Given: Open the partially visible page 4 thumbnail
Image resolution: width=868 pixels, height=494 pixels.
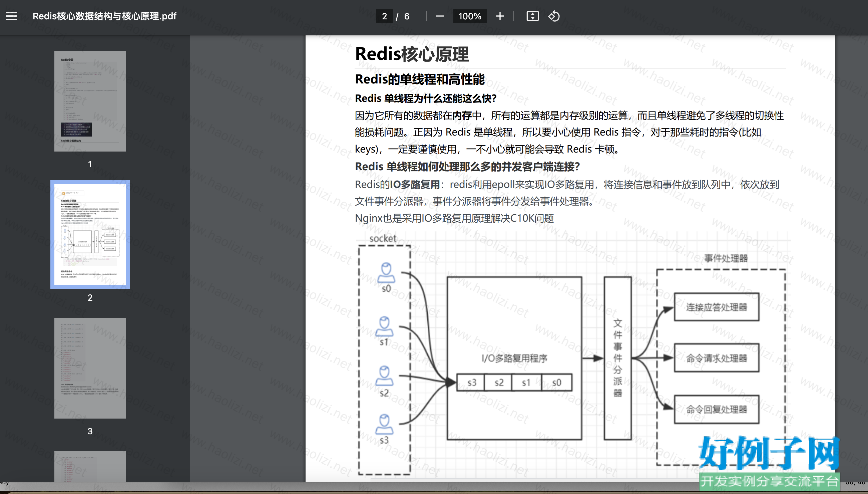Looking at the screenshot, I should click(90, 466).
